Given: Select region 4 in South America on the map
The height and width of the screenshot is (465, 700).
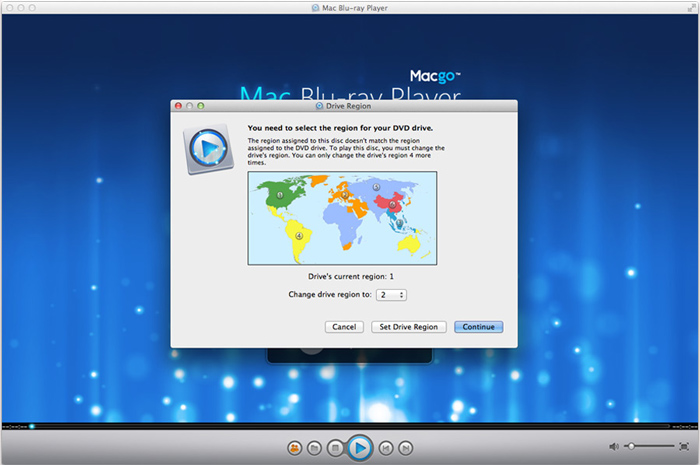Looking at the screenshot, I should coord(299,236).
